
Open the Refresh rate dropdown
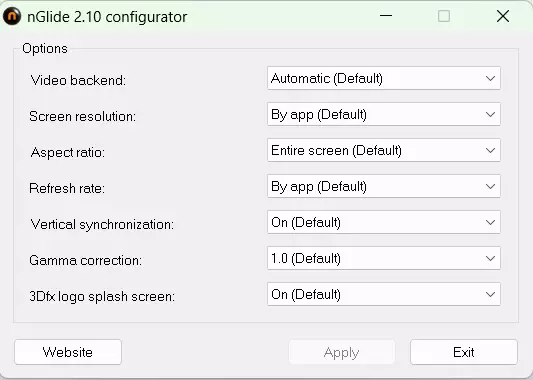[x=384, y=186]
